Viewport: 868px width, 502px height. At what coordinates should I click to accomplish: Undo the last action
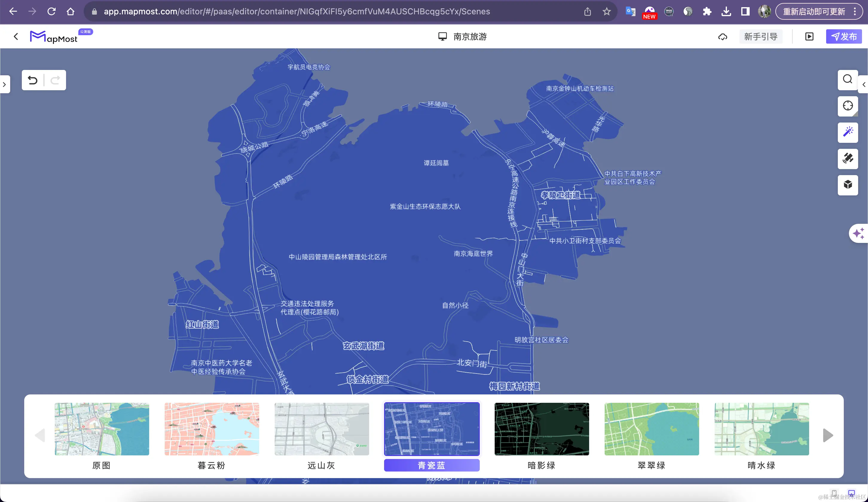point(33,80)
